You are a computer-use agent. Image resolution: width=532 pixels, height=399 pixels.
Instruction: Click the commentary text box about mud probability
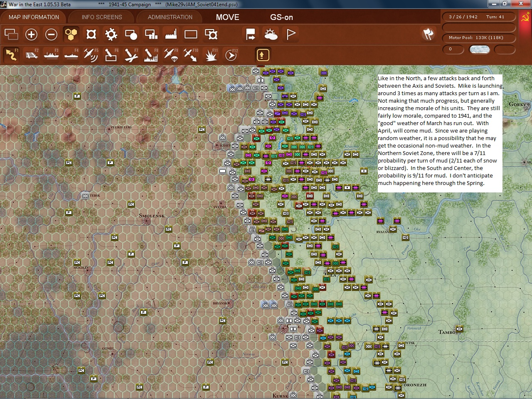point(440,133)
